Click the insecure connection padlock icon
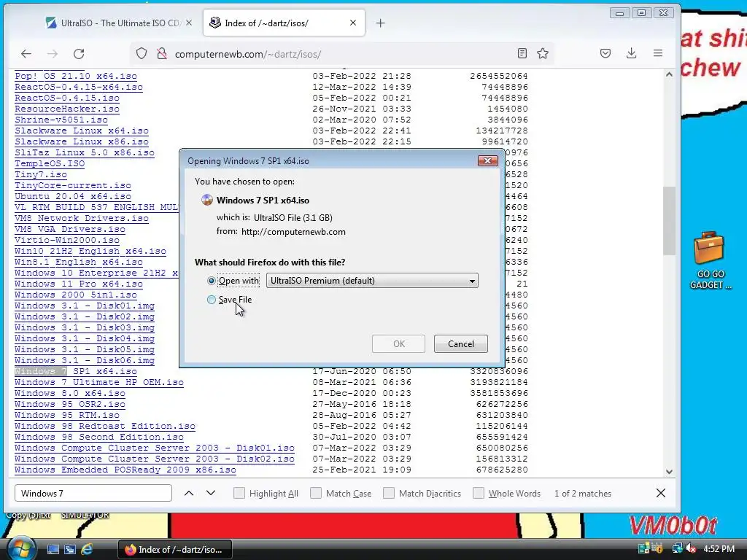Screen dimensions: 747x560 162,54
